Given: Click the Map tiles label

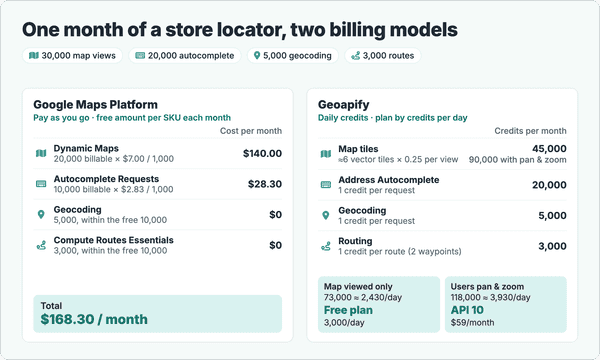Looking at the screenshot, I should click(x=358, y=149).
